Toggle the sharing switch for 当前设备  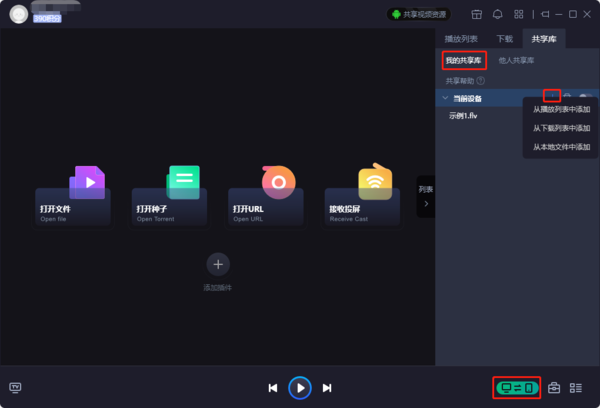point(586,97)
